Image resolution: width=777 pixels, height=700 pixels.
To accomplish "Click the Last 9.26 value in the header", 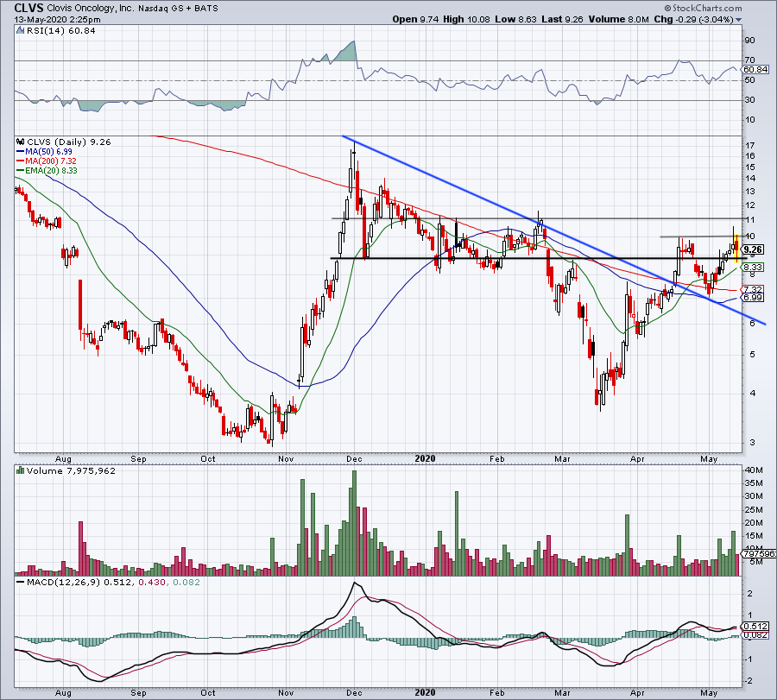I will pyautogui.click(x=562, y=19).
